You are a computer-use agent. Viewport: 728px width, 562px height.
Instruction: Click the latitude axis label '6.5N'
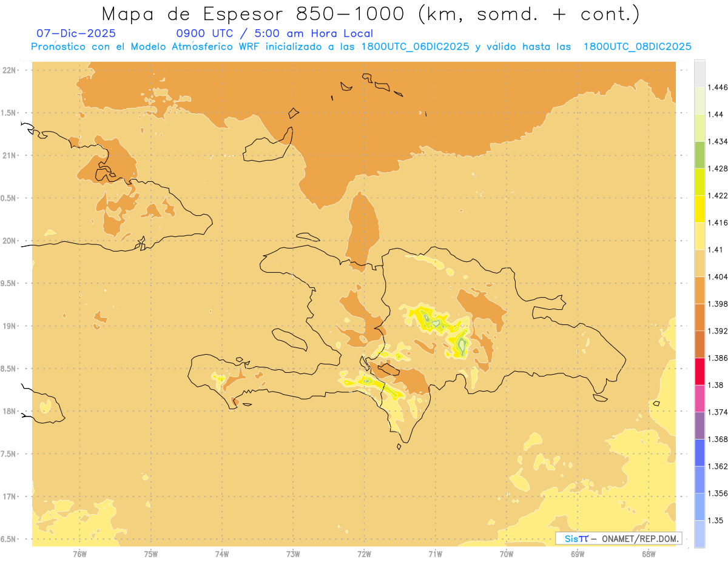pos(9,540)
